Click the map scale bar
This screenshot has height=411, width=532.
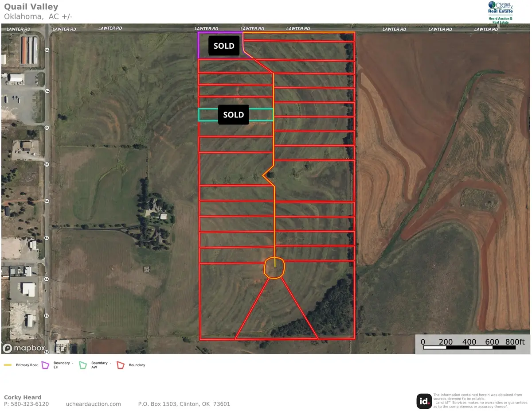(473, 345)
